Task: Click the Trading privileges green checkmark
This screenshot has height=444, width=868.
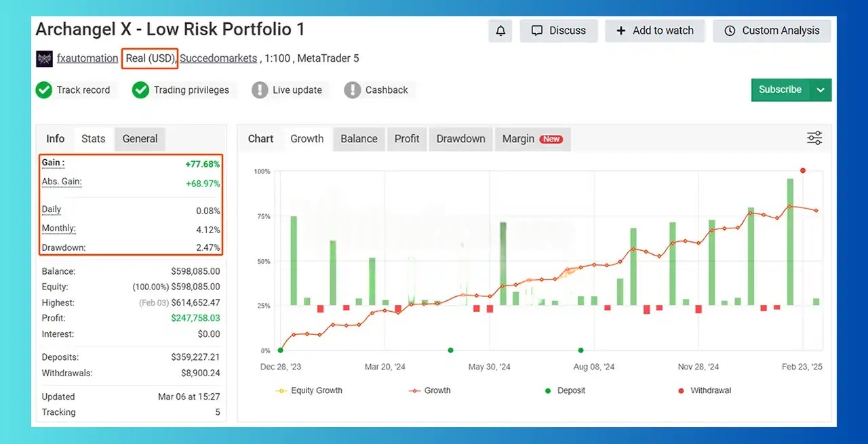Action: tap(140, 90)
